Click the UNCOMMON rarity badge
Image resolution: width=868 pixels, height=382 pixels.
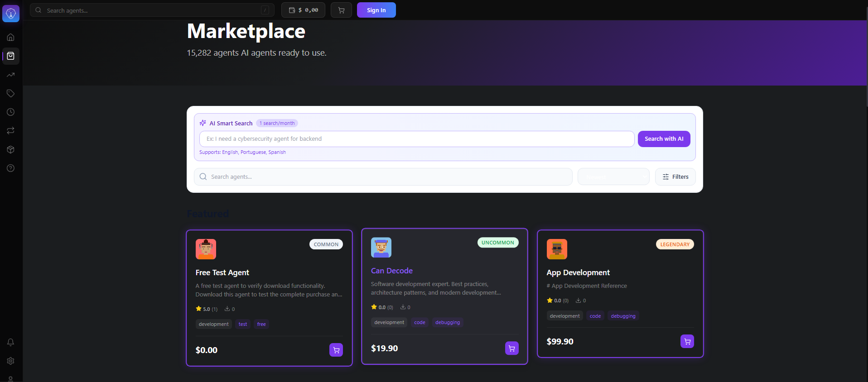click(498, 243)
